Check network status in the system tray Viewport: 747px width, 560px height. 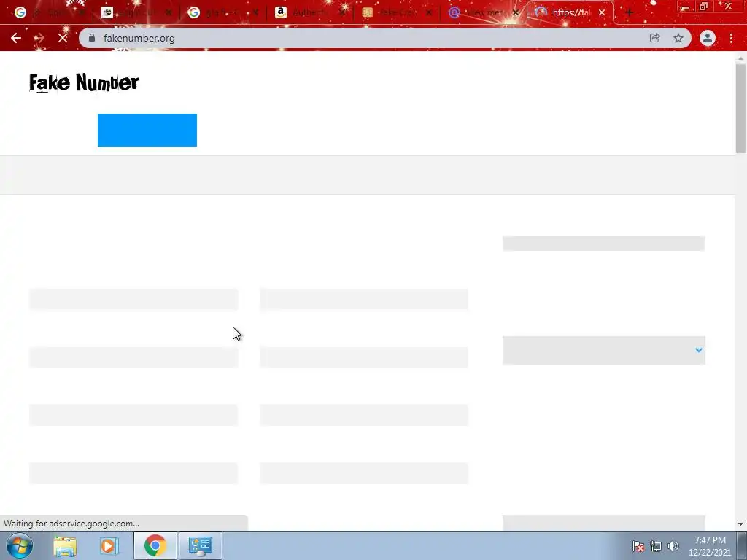point(656,546)
